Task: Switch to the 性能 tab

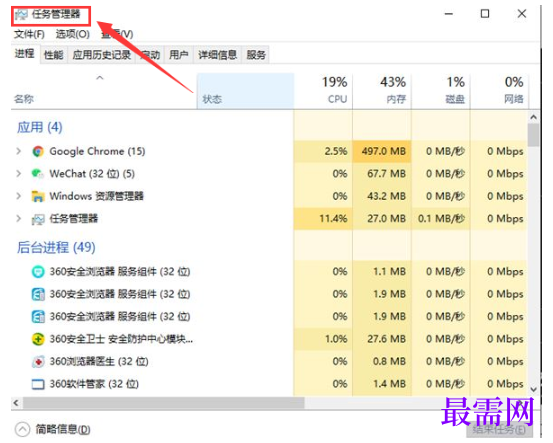Action: 54,55
